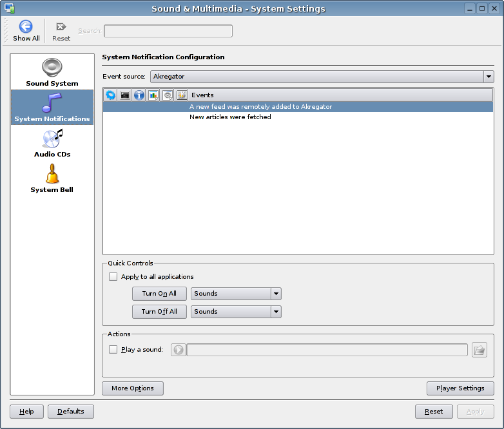The image size is (504, 429).
Task: Click the bar chart column header icon
Action: [153, 95]
